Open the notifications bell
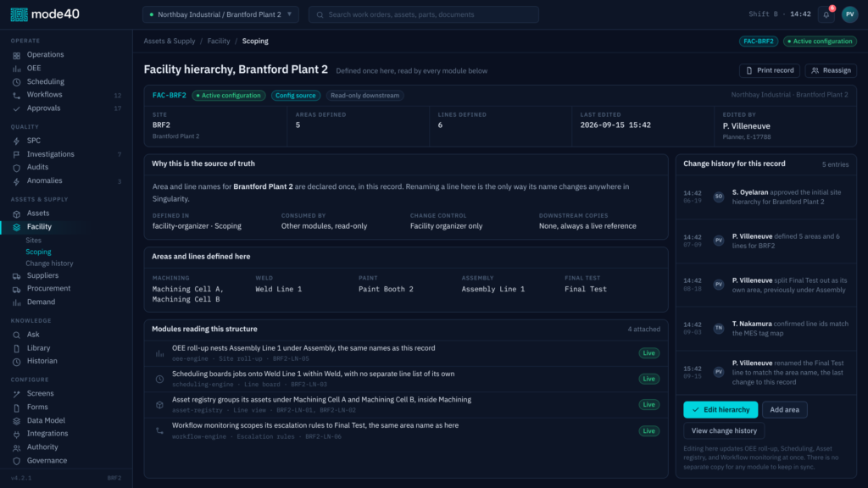Image resolution: width=868 pixels, height=488 pixels. click(826, 14)
